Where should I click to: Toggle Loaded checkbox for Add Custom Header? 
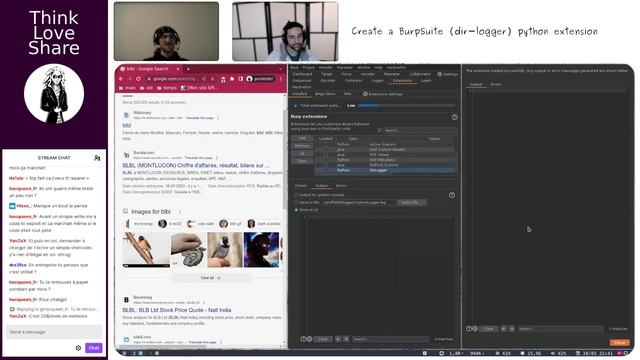coord(325,149)
